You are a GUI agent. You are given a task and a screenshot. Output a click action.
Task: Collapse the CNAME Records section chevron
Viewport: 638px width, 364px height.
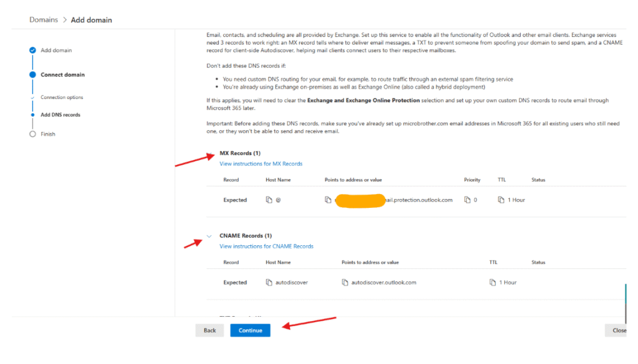tap(209, 236)
